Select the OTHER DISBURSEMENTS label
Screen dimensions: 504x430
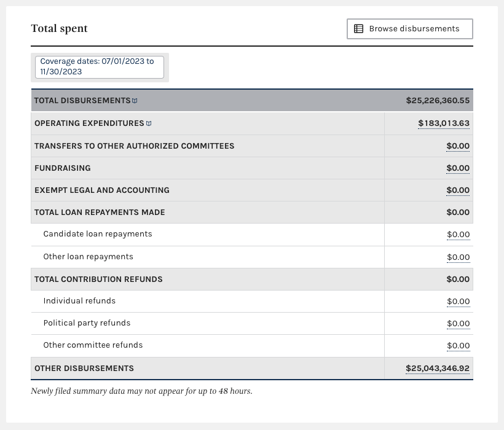(84, 369)
